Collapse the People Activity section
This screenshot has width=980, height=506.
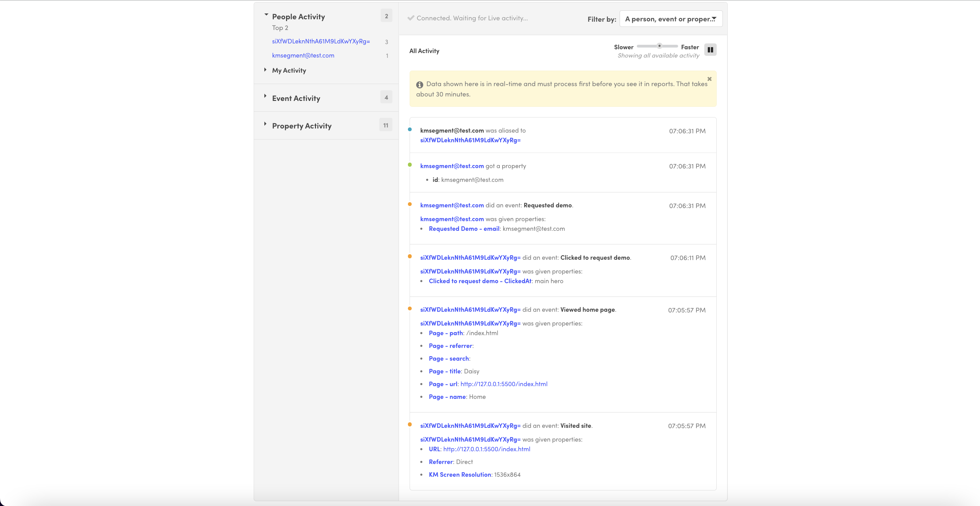pos(266,15)
